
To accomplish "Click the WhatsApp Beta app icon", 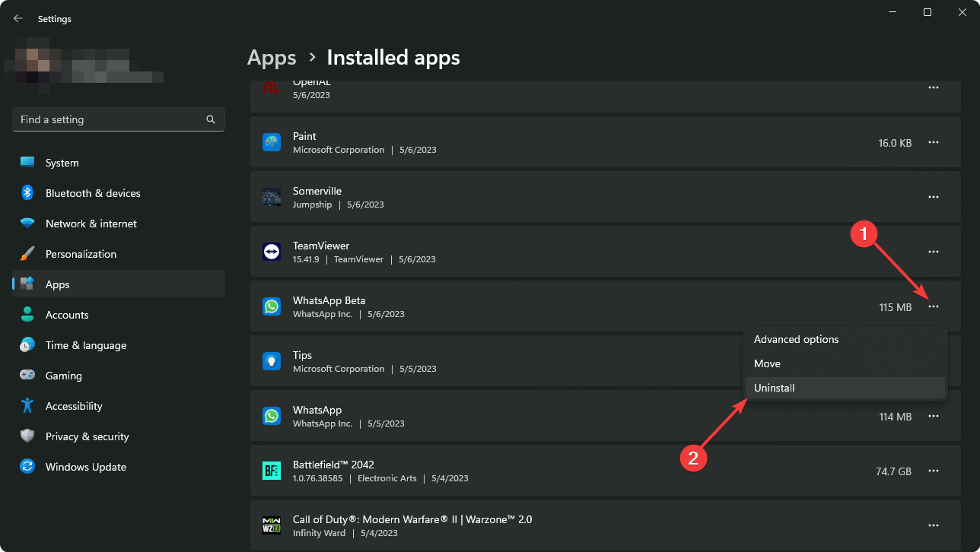I will (272, 306).
